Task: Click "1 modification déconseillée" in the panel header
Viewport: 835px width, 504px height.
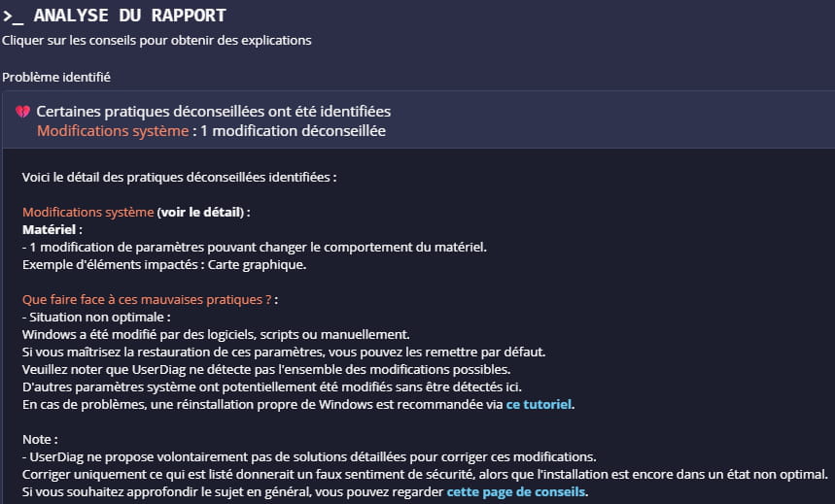Action: tap(293, 131)
